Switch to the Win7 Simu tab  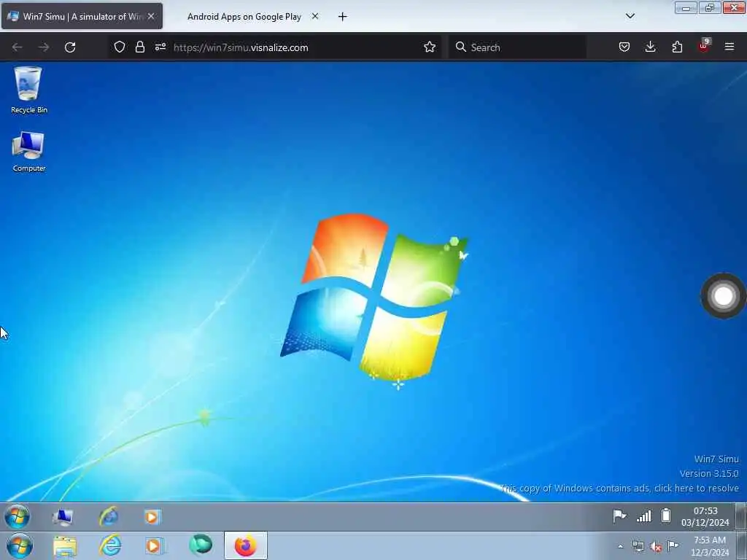pyautogui.click(x=82, y=16)
